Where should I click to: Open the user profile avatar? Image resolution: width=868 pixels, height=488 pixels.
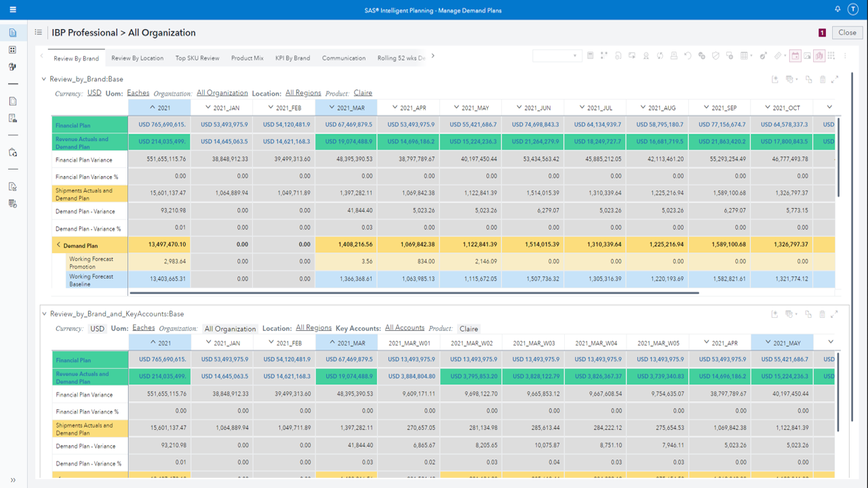point(854,9)
